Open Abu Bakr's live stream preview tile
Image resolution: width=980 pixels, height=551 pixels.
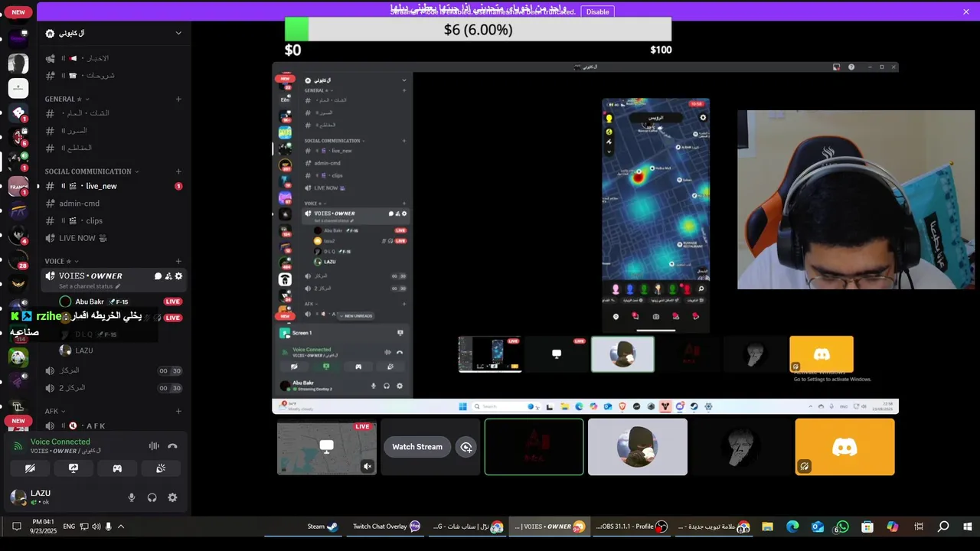(x=327, y=447)
